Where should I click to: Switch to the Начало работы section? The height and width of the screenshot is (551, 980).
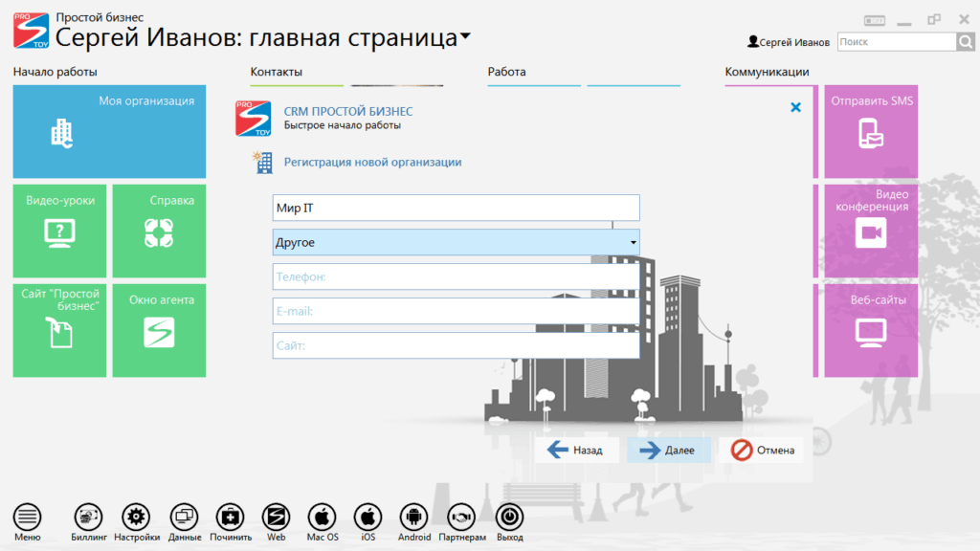tap(55, 72)
